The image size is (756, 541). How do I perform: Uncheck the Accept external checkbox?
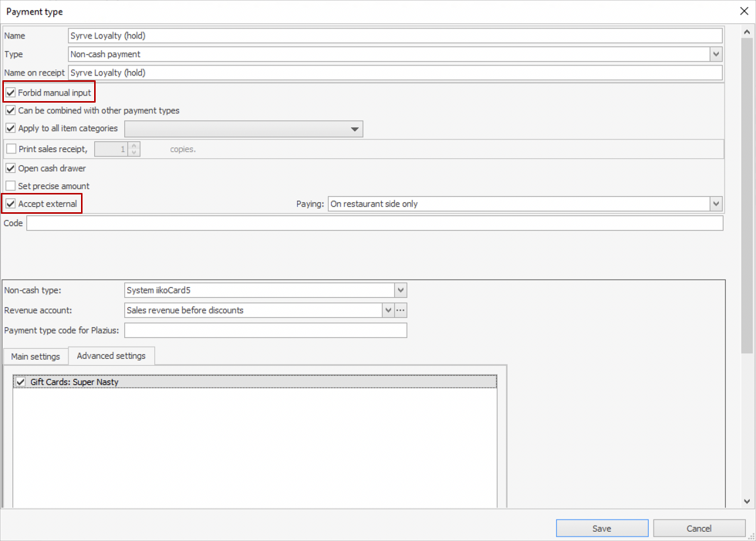pos(11,204)
